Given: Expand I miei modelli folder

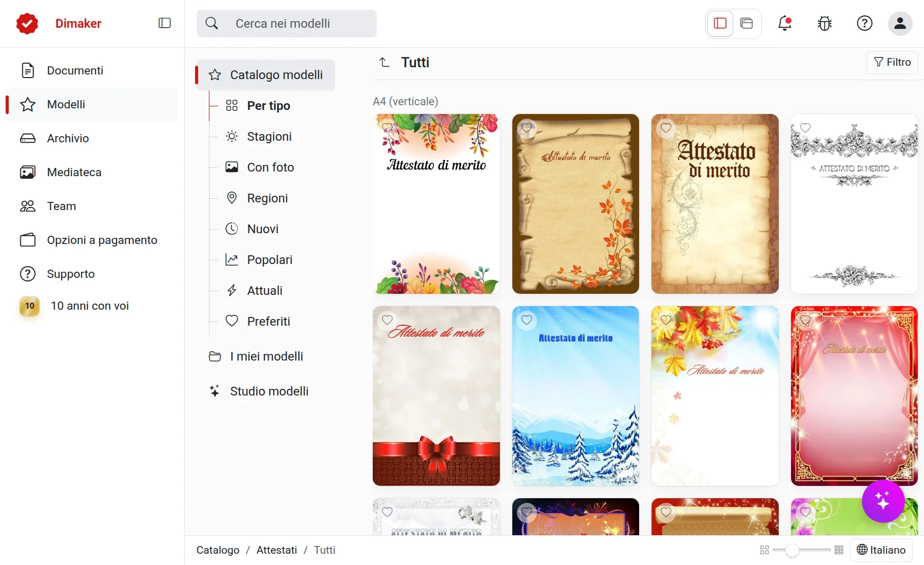Looking at the screenshot, I should tap(266, 356).
